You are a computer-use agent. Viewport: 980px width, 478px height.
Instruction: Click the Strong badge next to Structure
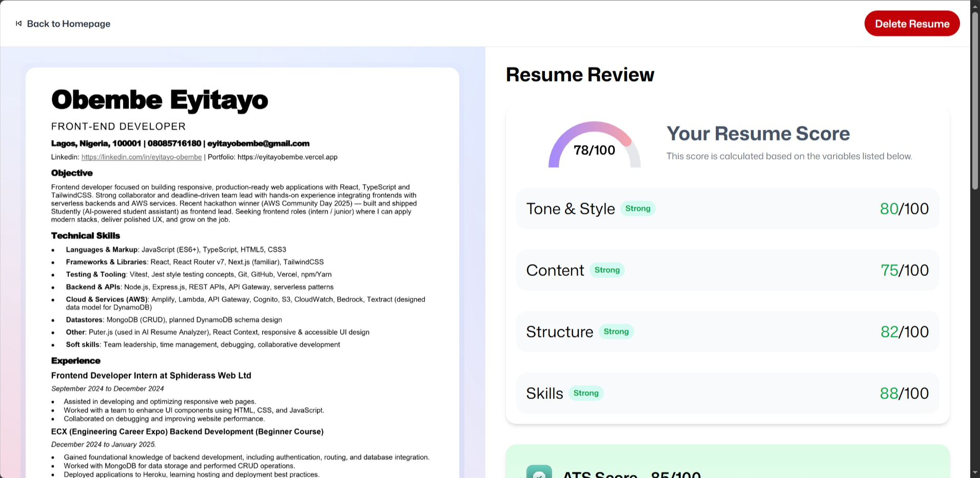pyautogui.click(x=616, y=332)
